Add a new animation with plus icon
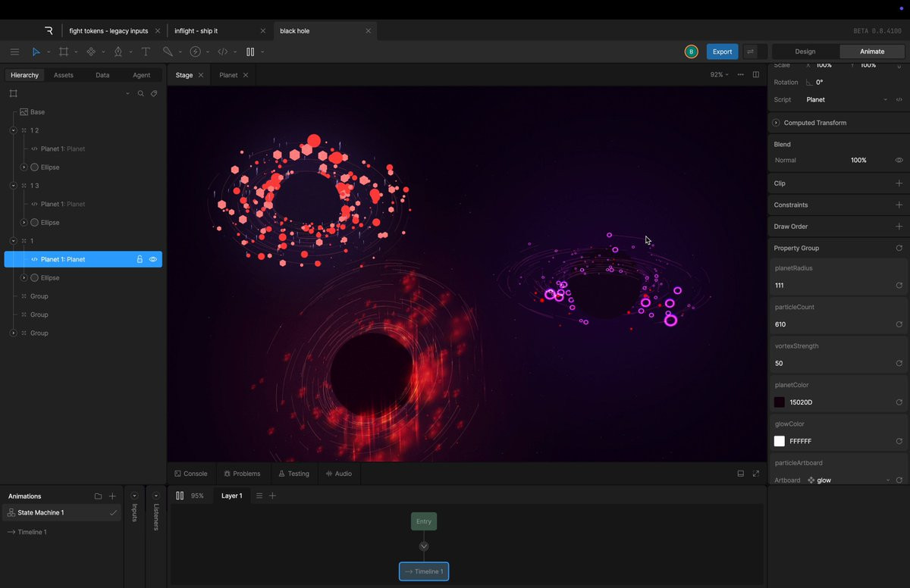910x588 pixels. (112, 496)
